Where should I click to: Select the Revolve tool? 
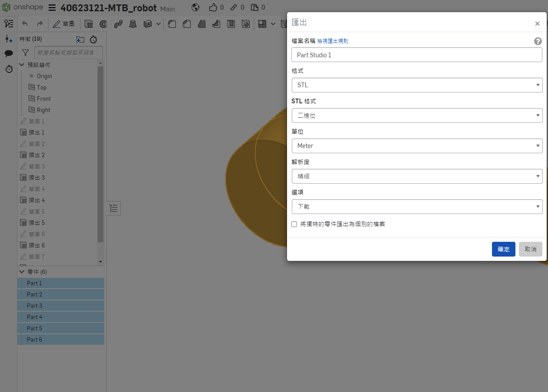103,24
